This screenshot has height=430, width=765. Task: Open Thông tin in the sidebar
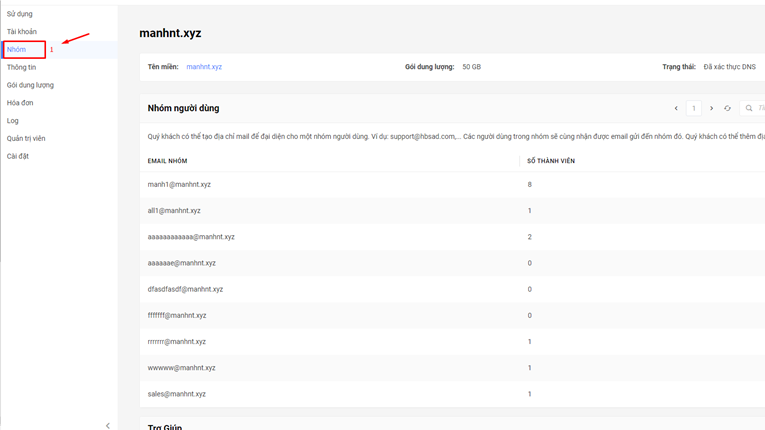click(x=21, y=67)
